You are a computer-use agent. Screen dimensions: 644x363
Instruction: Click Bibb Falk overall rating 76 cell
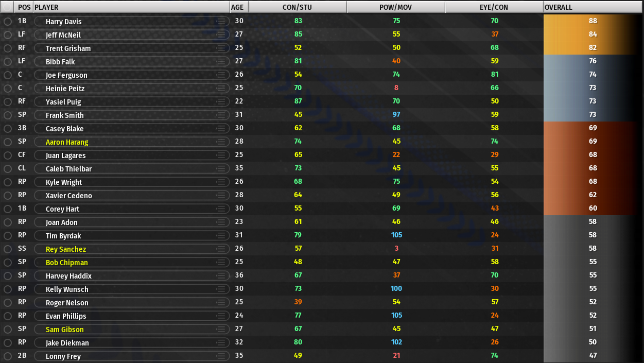(x=593, y=61)
